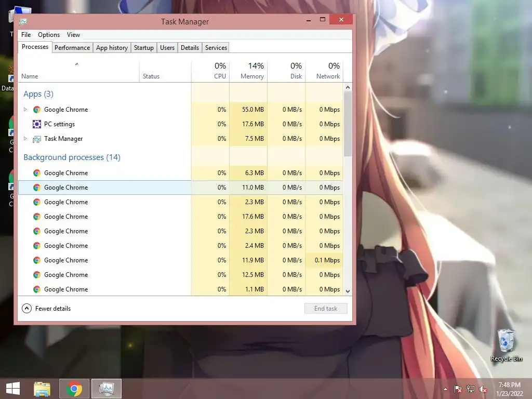Screen dimensions: 532x399
Task: Sort by the Name column header
Action: point(78,72)
